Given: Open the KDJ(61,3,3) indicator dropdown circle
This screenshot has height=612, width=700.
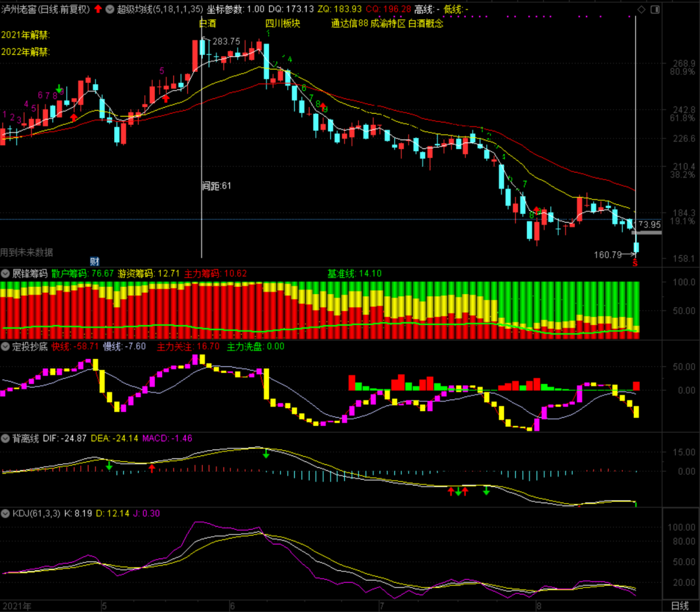Looking at the screenshot, I should 5,514.
